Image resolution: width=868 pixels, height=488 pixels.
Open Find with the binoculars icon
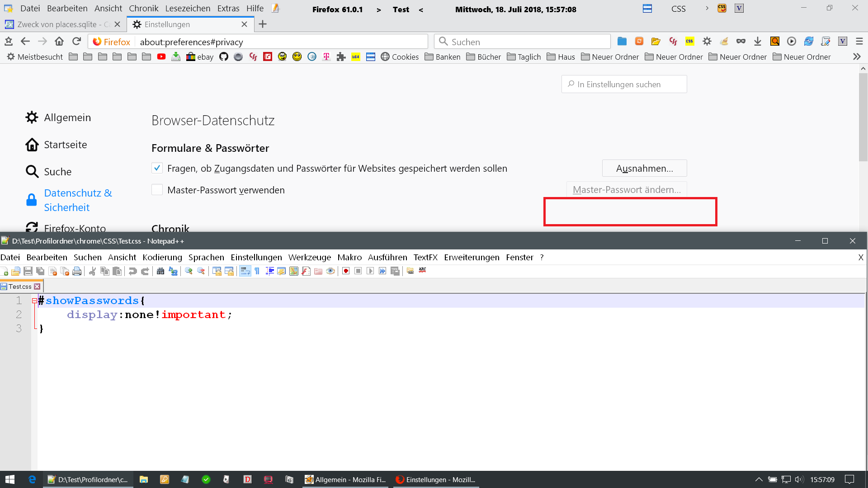tap(160, 271)
